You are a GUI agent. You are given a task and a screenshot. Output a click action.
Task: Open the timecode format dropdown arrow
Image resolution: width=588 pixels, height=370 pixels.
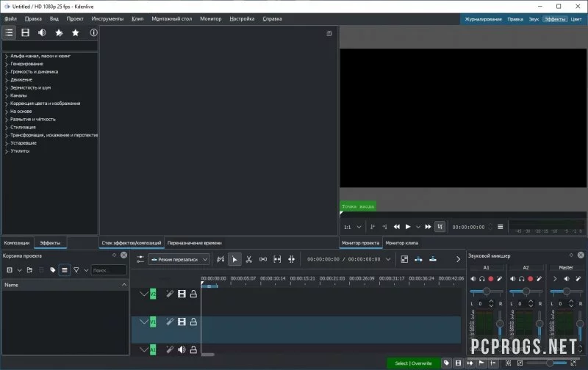[389, 259]
